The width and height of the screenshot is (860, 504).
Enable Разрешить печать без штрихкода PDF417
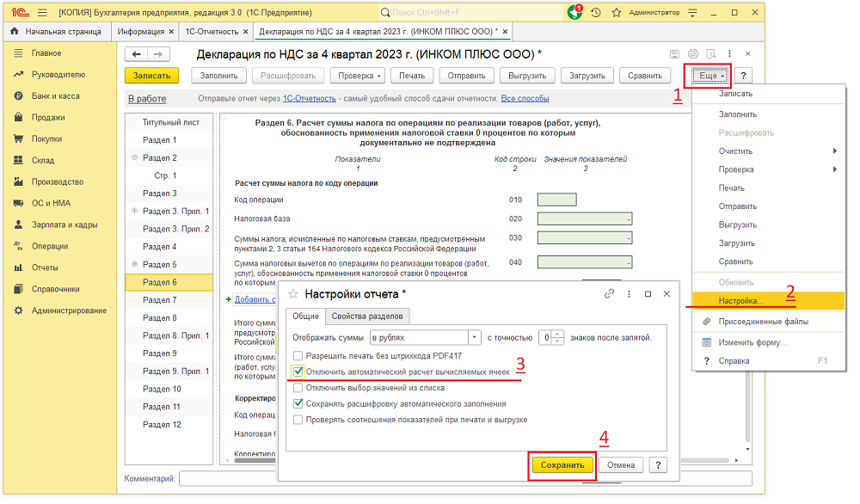(x=298, y=356)
